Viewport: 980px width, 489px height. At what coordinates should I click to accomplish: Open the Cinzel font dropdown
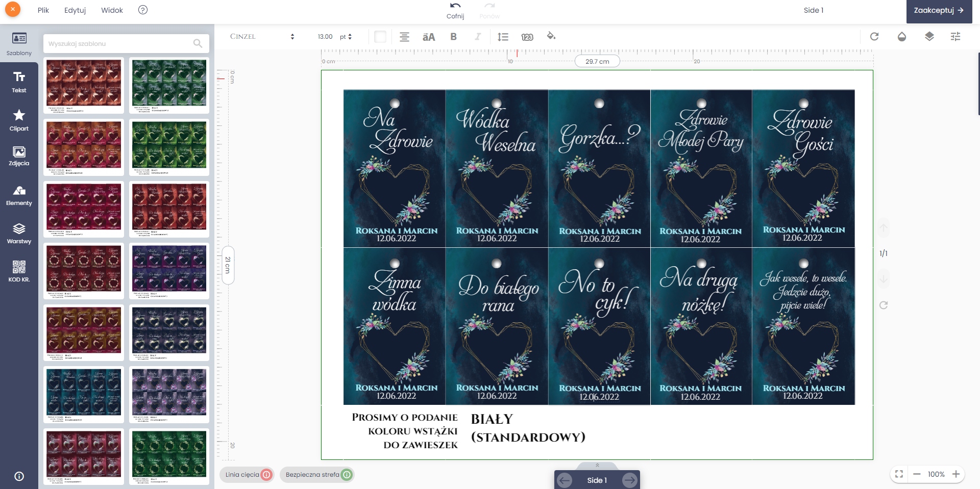(x=262, y=37)
